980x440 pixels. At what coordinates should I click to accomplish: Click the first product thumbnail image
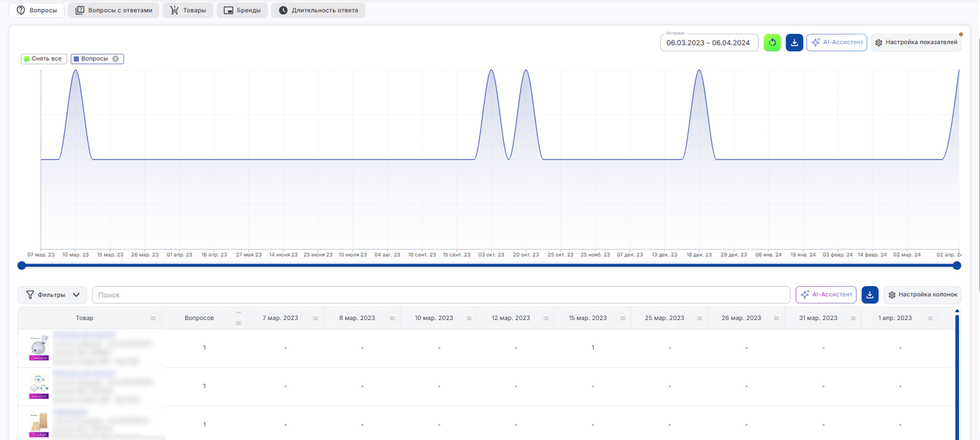[39, 348]
